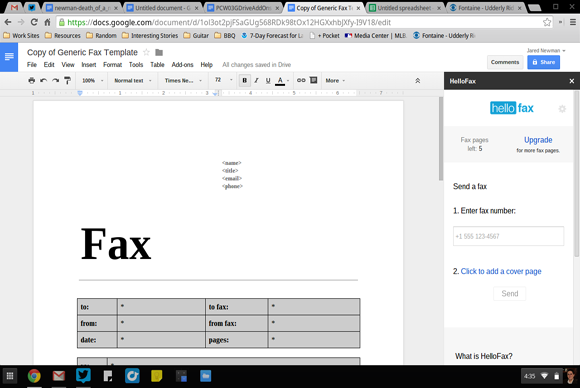This screenshot has height=388, width=580.
Task: Select the paint format tool
Action: click(x=67, y=80)
